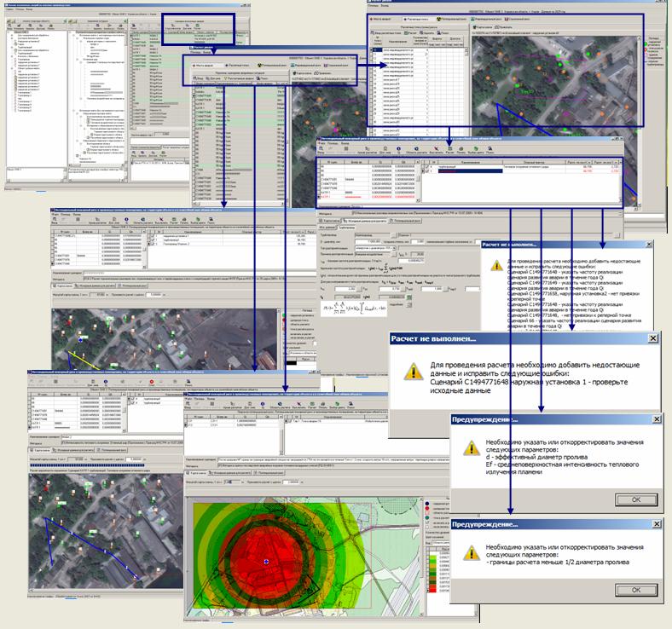Viewport: 672px width, 629px height.
Task: Click the blue center marker on the red heat zone
Action: 267,562
